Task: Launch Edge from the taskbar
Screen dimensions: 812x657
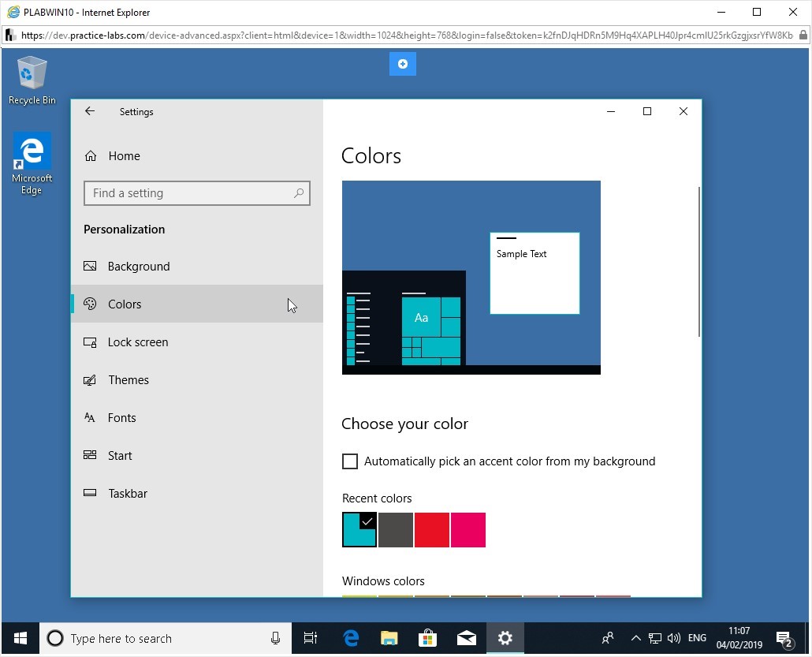Action: pyautogui.click(x=351, y=638)
